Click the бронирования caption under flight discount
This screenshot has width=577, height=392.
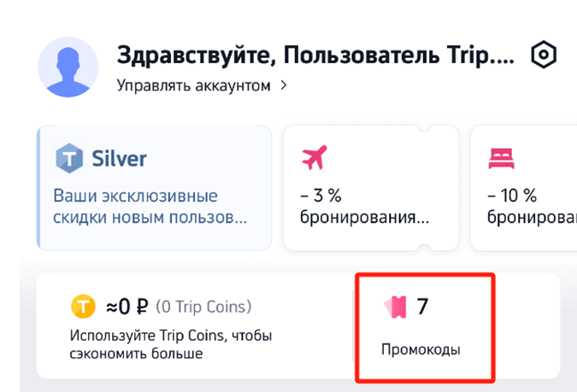[364, 216]
